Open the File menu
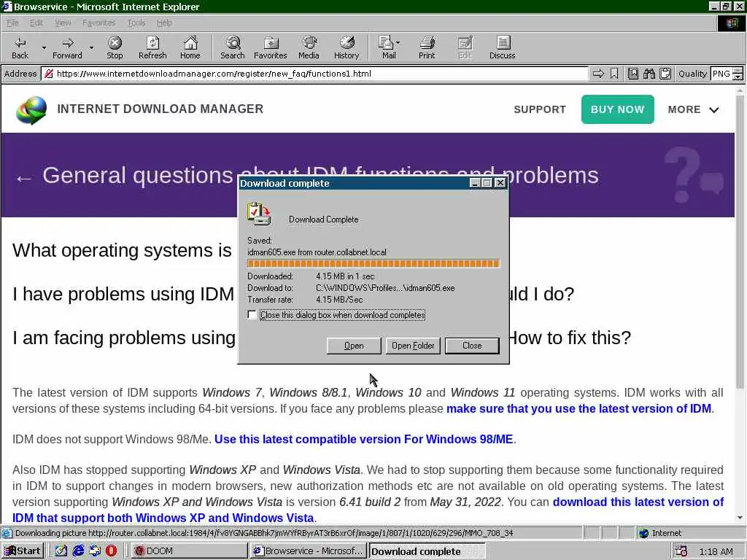The width and height of the screenshot is (747, 560). point(12,23)
